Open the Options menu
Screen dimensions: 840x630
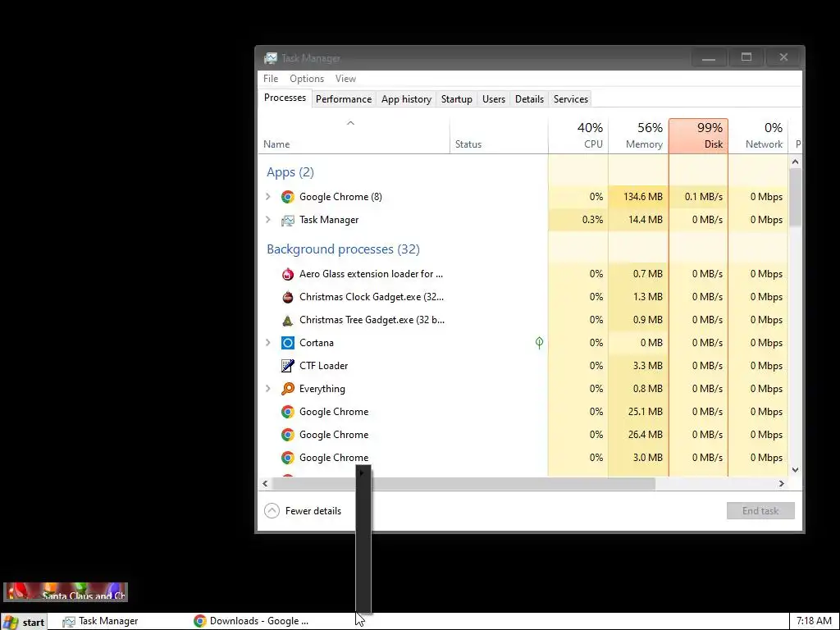coord(307,79)
